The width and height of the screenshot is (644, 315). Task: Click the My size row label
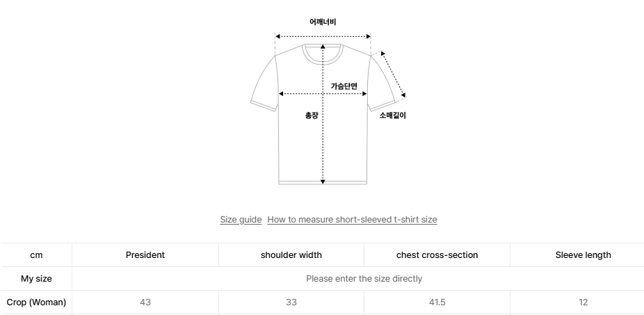[36, 279]
